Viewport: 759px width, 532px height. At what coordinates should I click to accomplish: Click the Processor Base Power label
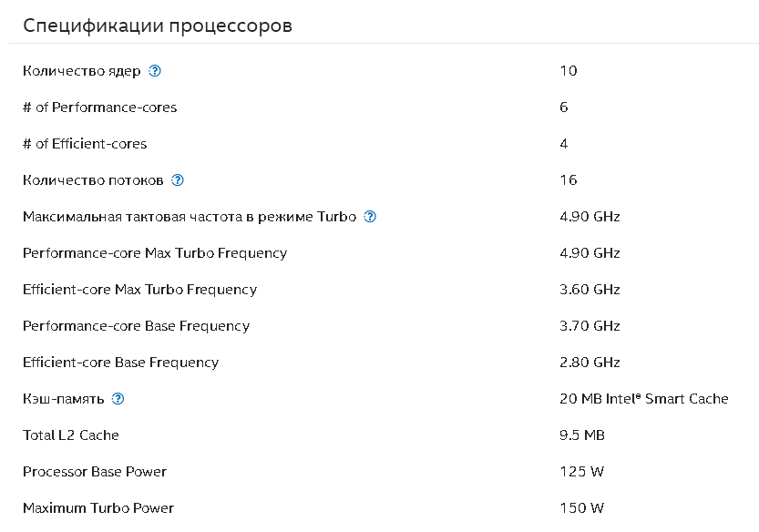click(95, 472)
